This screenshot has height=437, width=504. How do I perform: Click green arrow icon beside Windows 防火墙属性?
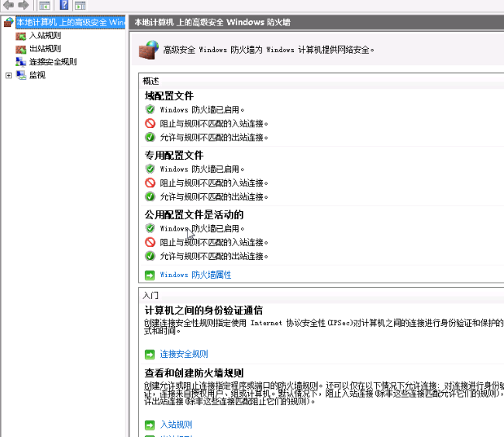click(150, 275)
